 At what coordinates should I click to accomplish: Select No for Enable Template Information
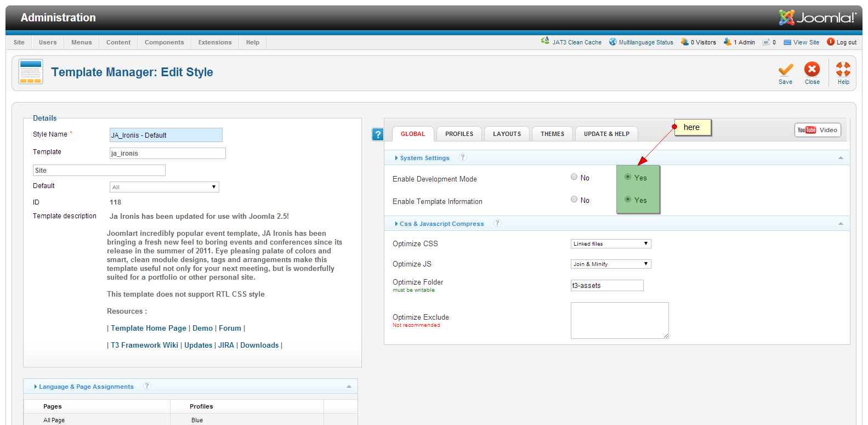coord(574,200)
